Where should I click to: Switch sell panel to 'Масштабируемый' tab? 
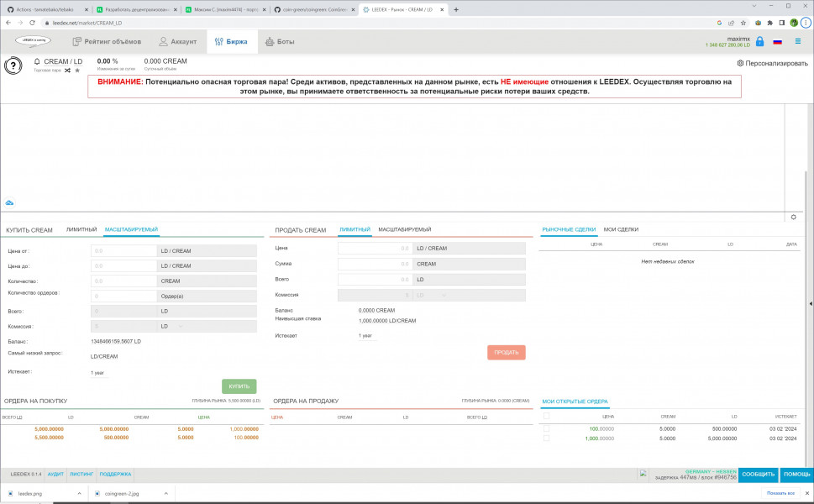(404, 229)
